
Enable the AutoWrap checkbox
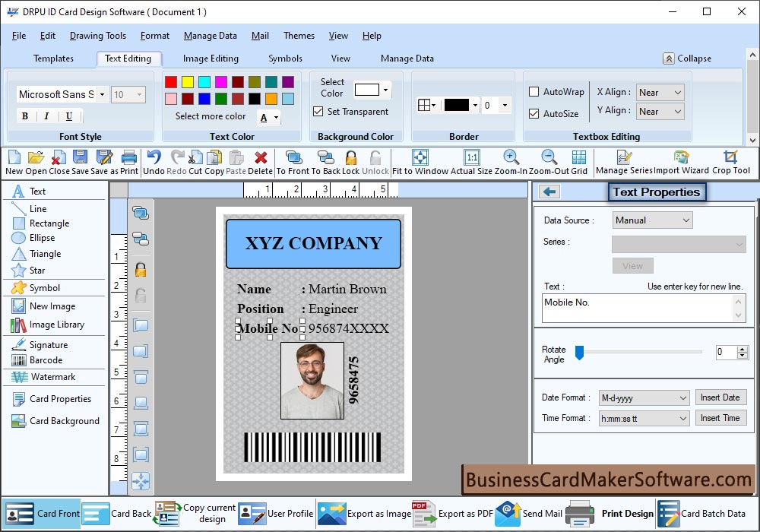(534, 91)
